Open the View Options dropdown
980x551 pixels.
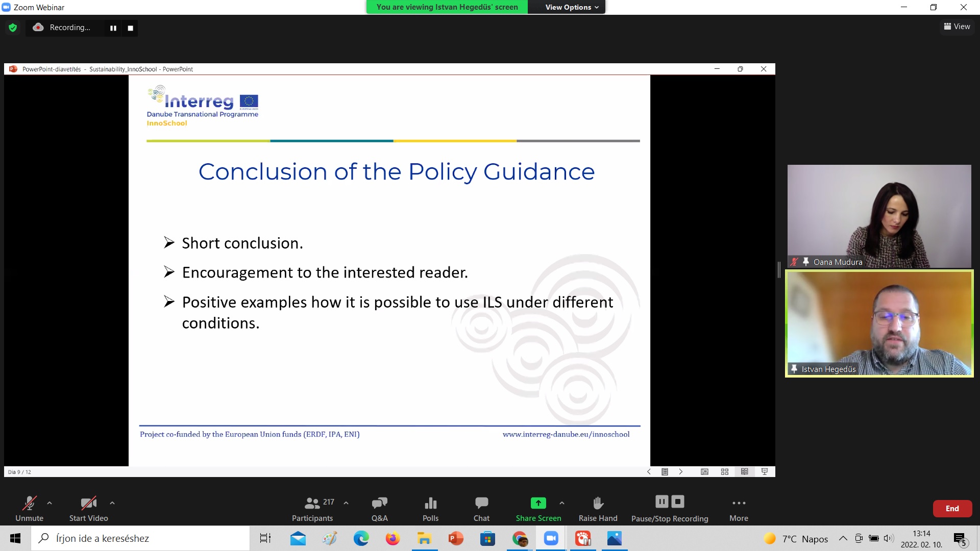(571, 7)
